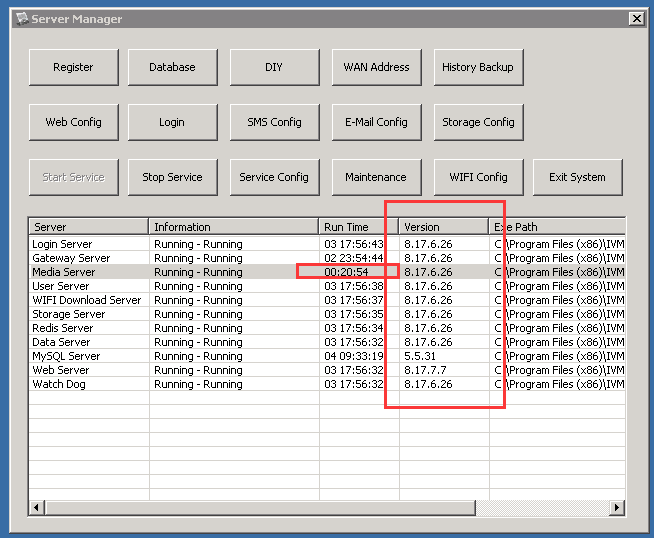This screenshot has width=654, height=538.
Task: Click the Media Server run time 00:20:54
Action: pyautogui.click(x=346, y=272)
